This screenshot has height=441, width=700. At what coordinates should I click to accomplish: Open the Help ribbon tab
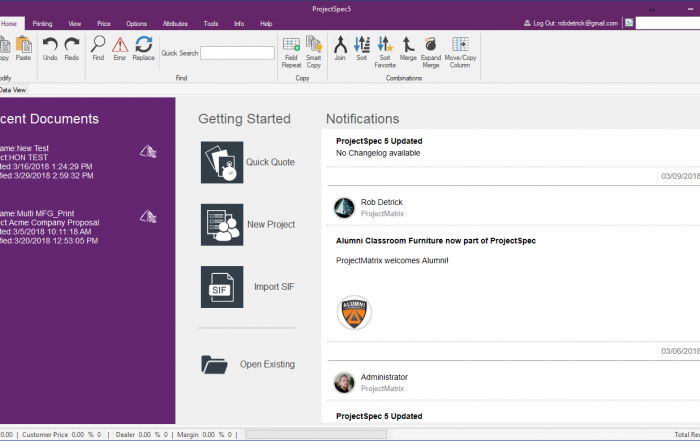pyautogui.click(x=267, y=24)
